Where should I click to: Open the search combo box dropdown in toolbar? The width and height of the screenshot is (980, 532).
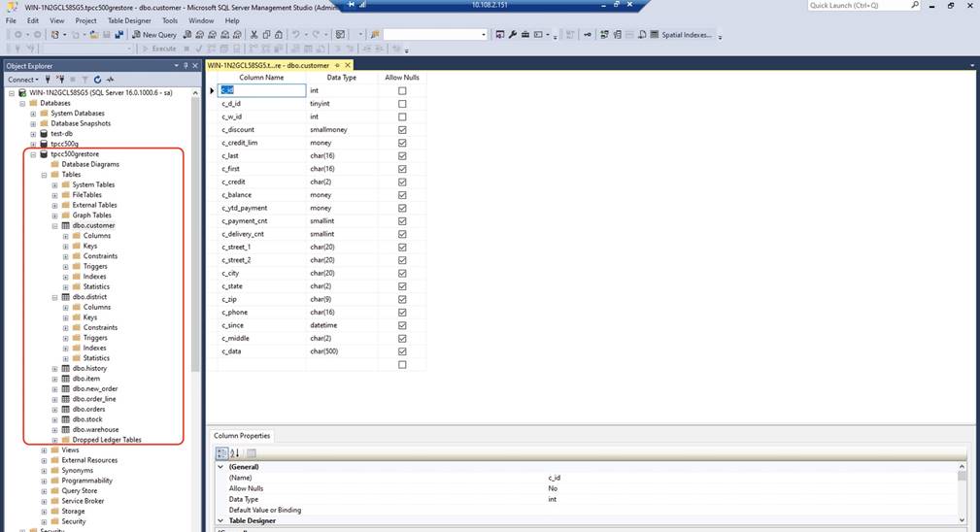pos(484,35)
